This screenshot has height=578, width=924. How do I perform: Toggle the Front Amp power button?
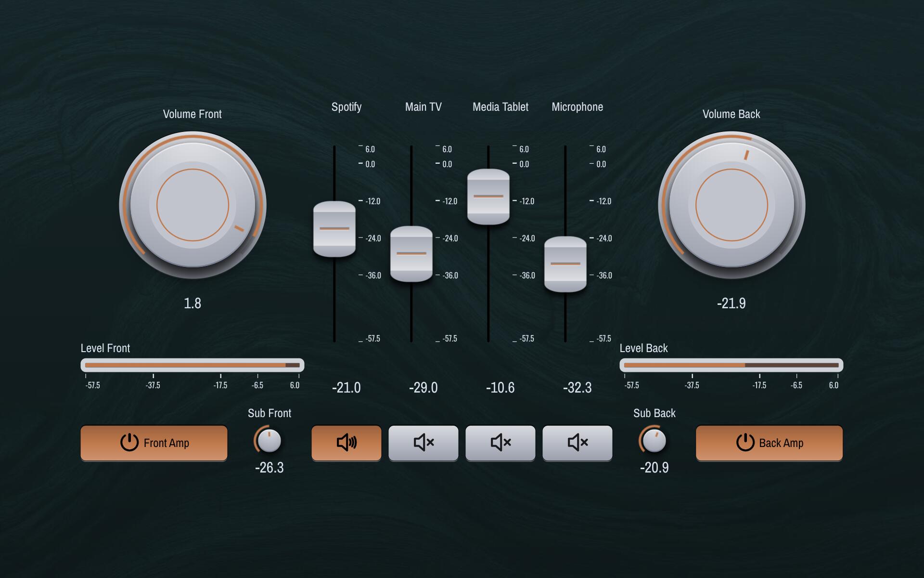(x=154, y=443)
